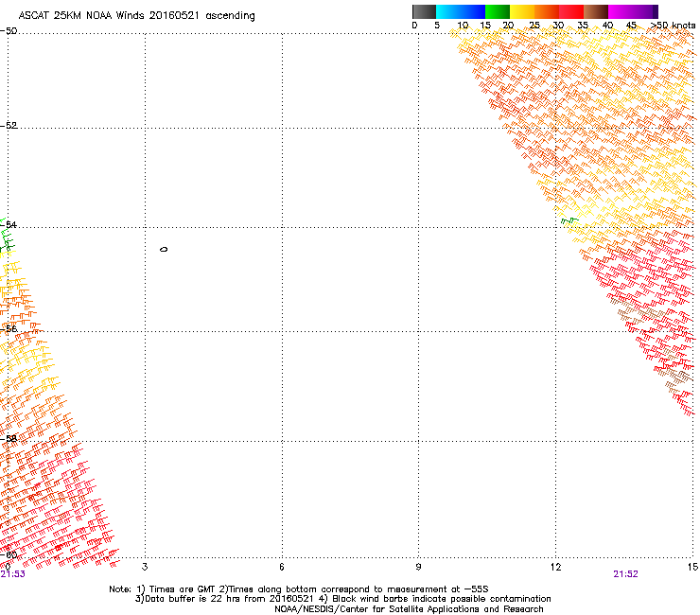Click the '9' longitude axis label
The height and width of the screenshot is (615, 700).
point(418,567)
